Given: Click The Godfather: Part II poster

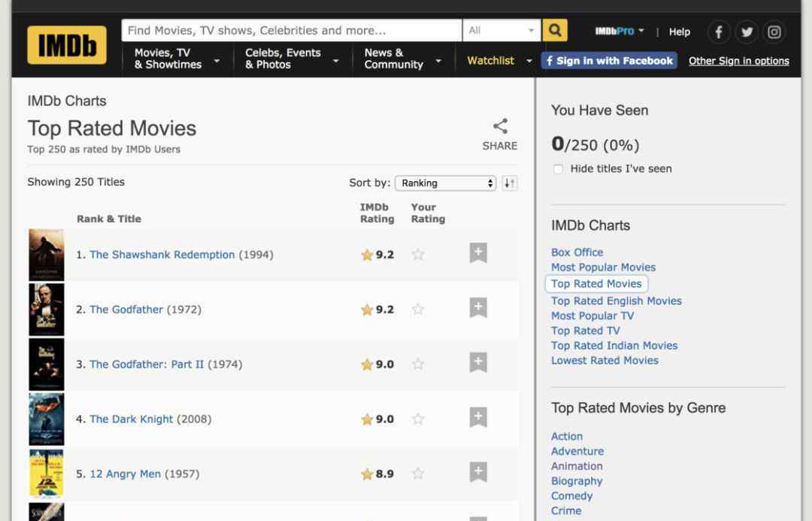Looking at the screenshot, I should pyautogui.click(x=47, y=365).
